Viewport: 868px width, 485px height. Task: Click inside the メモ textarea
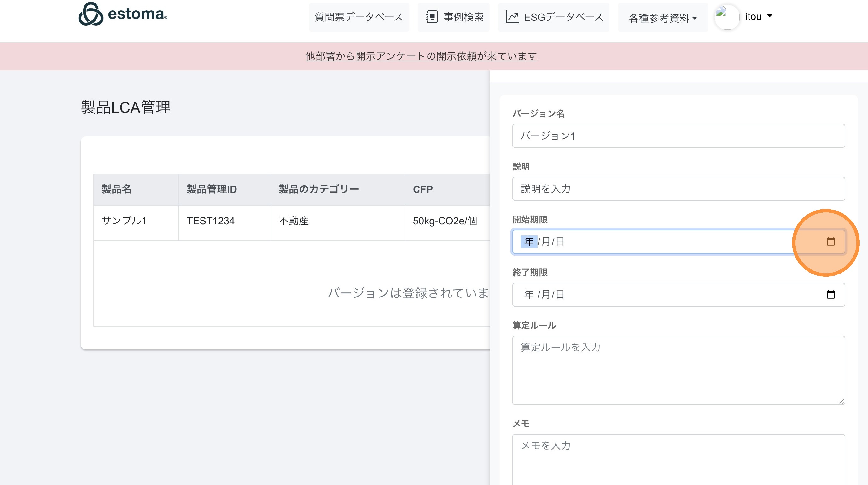point(678,460)
